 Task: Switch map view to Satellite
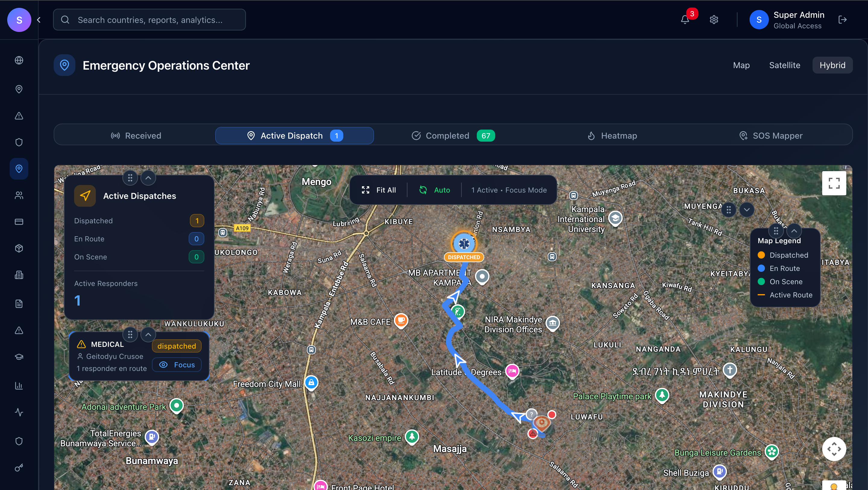(x=785, y=65)
